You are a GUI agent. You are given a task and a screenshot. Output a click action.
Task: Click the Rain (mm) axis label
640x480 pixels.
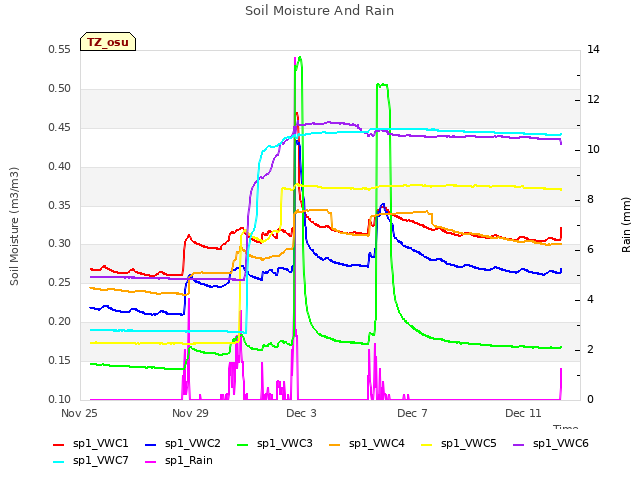[x=626, y=225]
